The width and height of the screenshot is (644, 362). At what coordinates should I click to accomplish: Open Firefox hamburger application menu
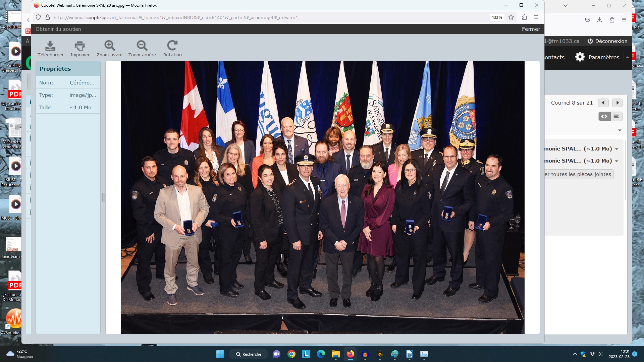536,17
